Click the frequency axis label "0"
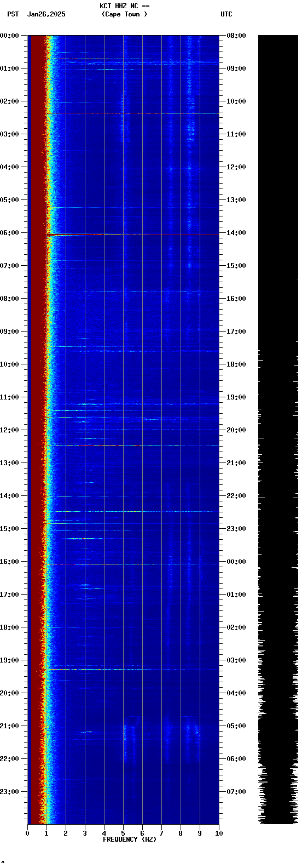 coord(27,833)
